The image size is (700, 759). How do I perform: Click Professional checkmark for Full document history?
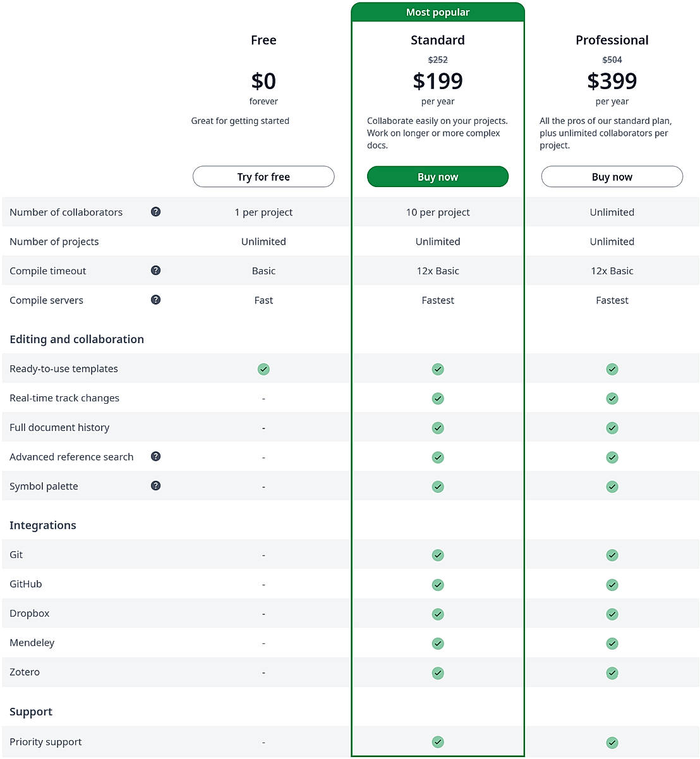612,428
